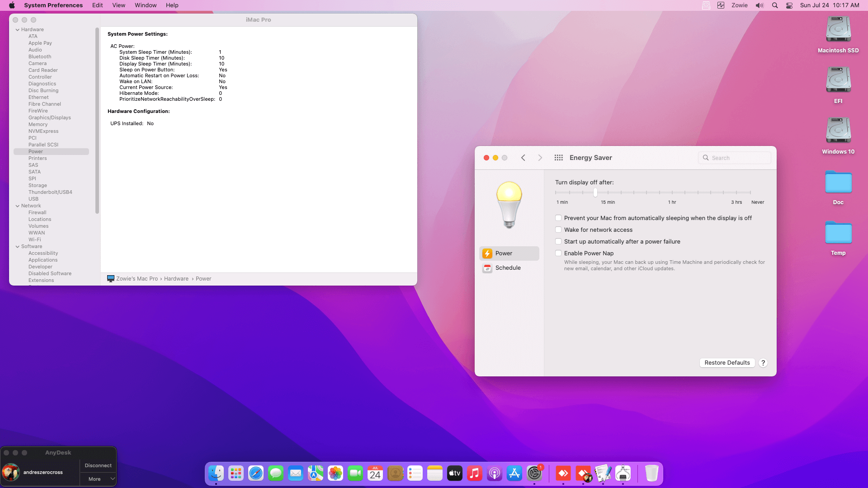Open volume control in menu bar
The height and width of the screenshot is (488, 868).
coord(759,5)
